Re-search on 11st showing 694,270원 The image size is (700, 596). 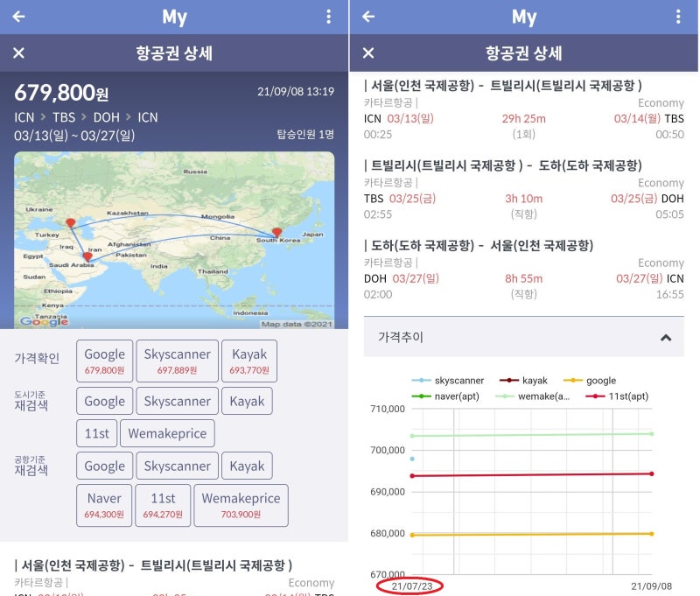click(x=163, y=505)
